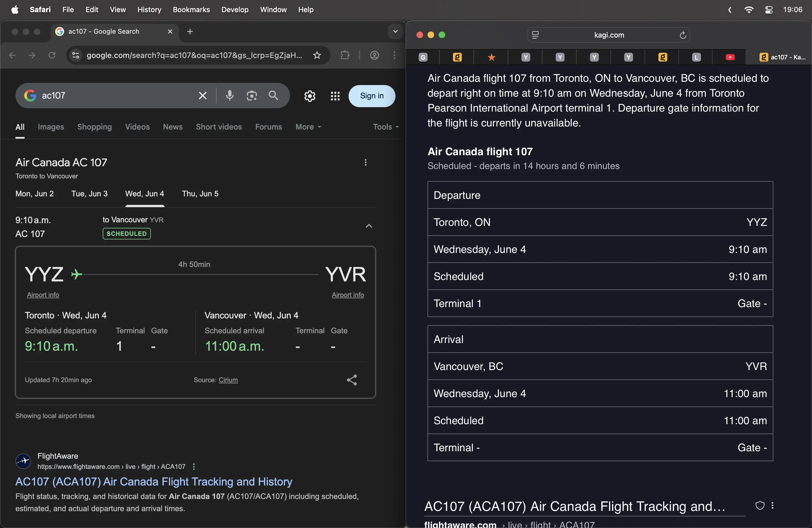Open the tab search dropdown arrow

coord(395,32)
